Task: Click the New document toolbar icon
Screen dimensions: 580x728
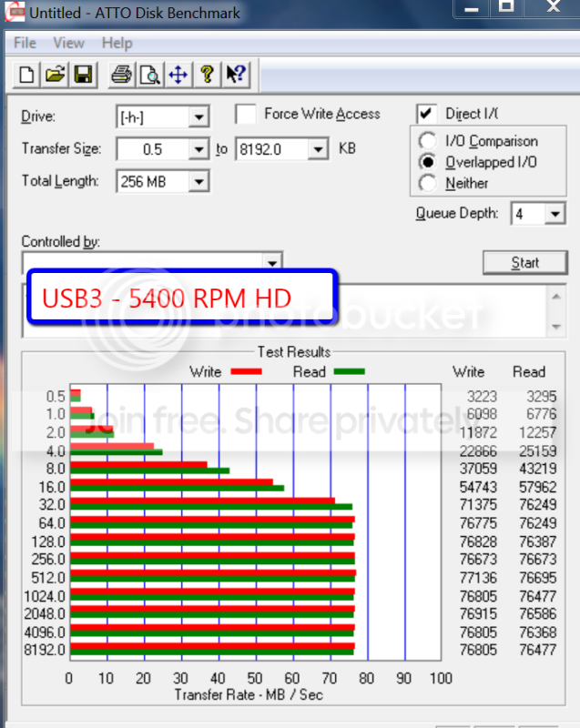Action: (26, 75)
